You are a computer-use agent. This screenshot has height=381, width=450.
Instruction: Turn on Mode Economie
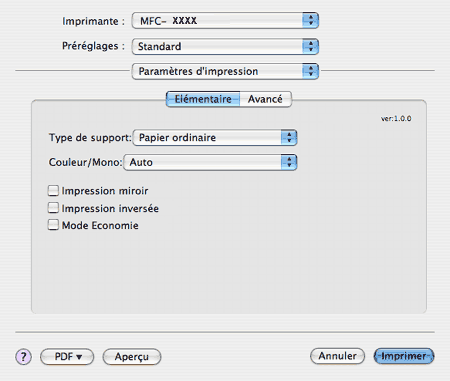pos(53,225)
